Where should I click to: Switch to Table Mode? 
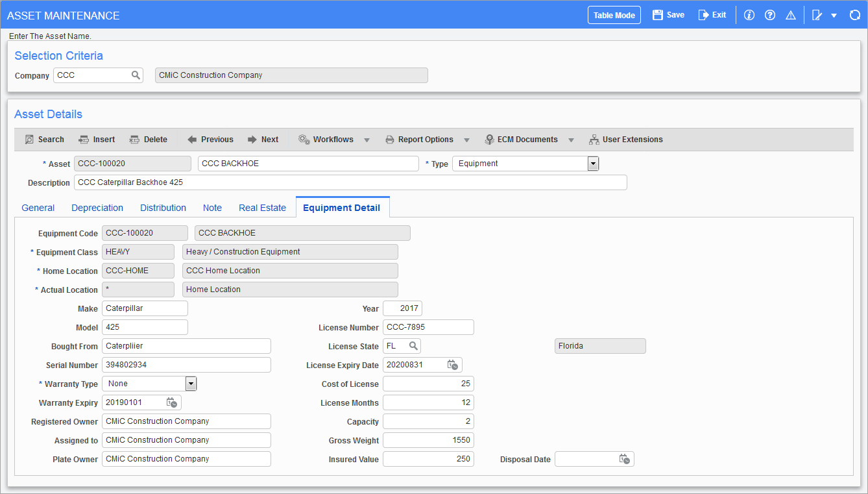613,14
